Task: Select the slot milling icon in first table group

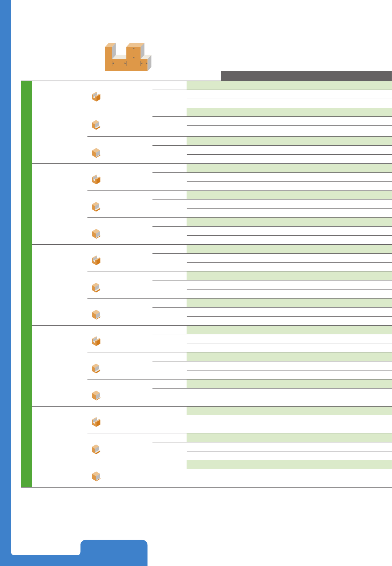Action: pyautogui.click(x=96, y=97)
